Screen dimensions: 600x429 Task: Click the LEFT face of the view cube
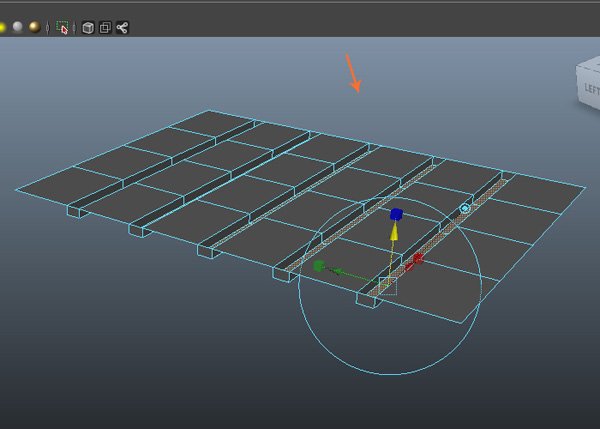[590, 88]
